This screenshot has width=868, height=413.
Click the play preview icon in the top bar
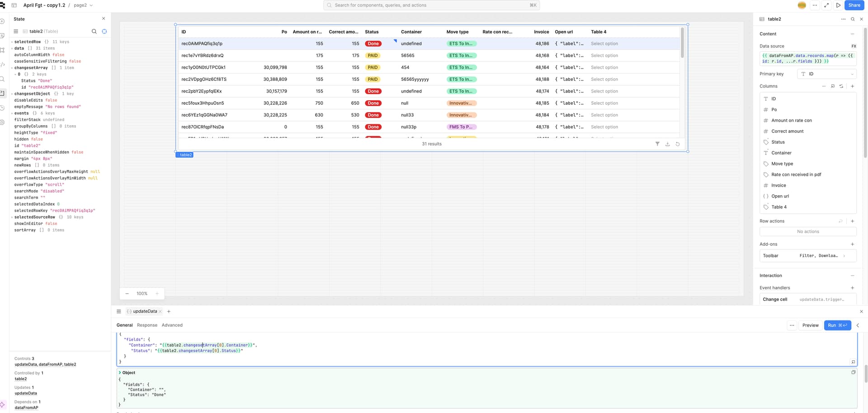point(838,5)
